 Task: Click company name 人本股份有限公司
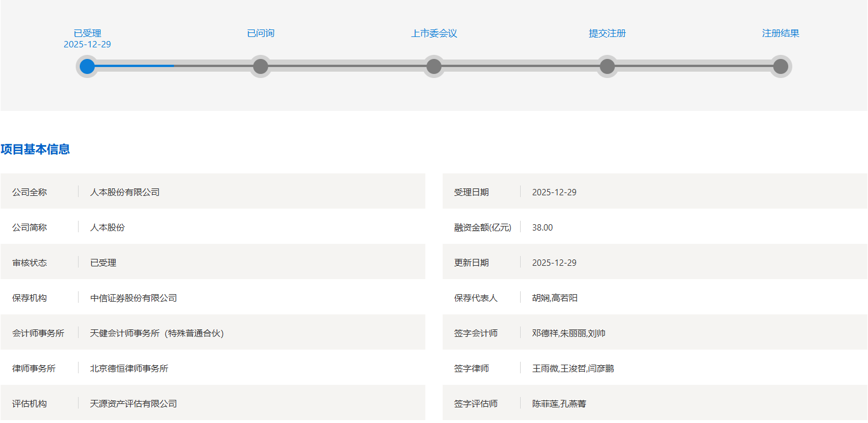tap(125, 192)
